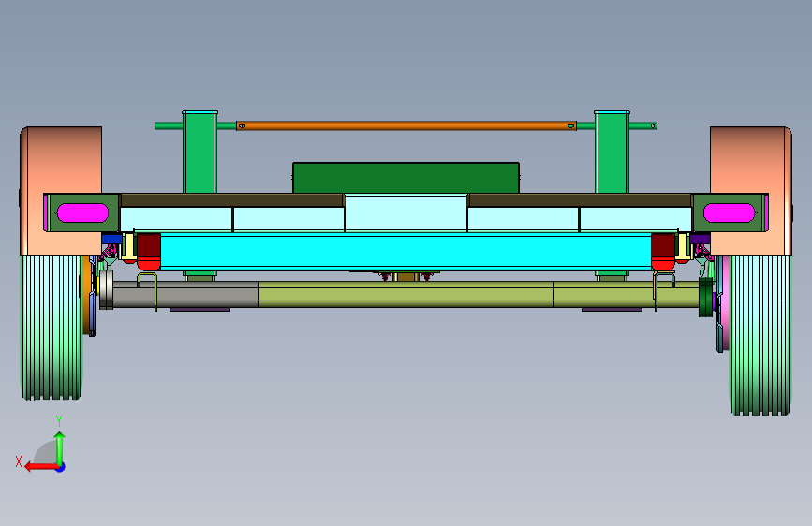Pick the raised center light-cyan panel
Viewport: 812px width, 526px height.
406,212
